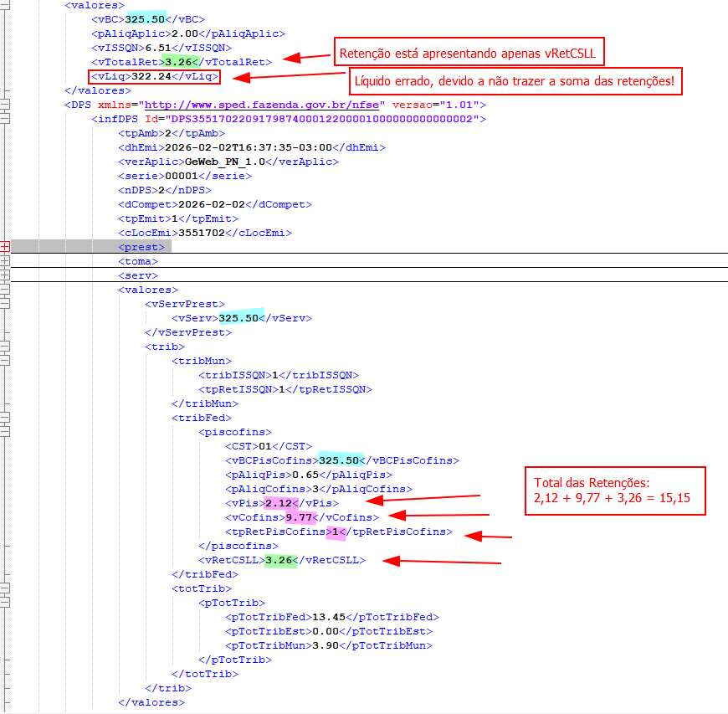Click the highlighted vTotalRet value 3.26
The image size is (728, 714).
[x=179, y=62]
